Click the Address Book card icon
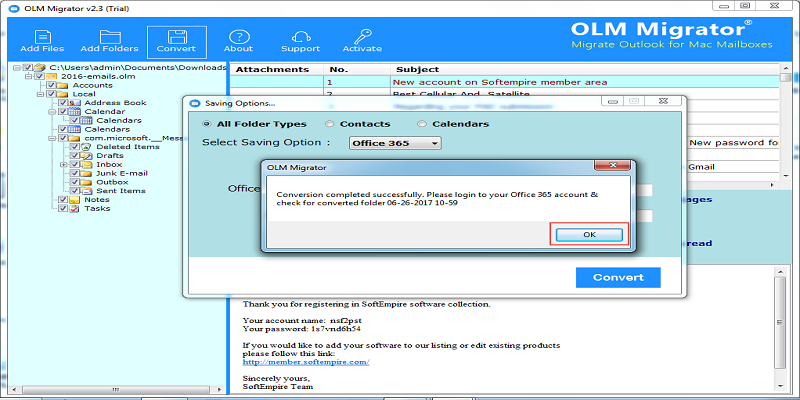Image resolution: width=800 pixels, height=400 pixels. 74,103
